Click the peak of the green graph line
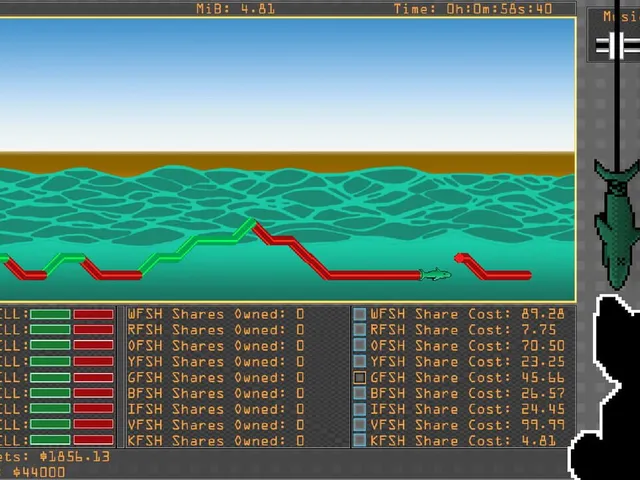Screen dimensions: 640x480 (x=251, y=221)
